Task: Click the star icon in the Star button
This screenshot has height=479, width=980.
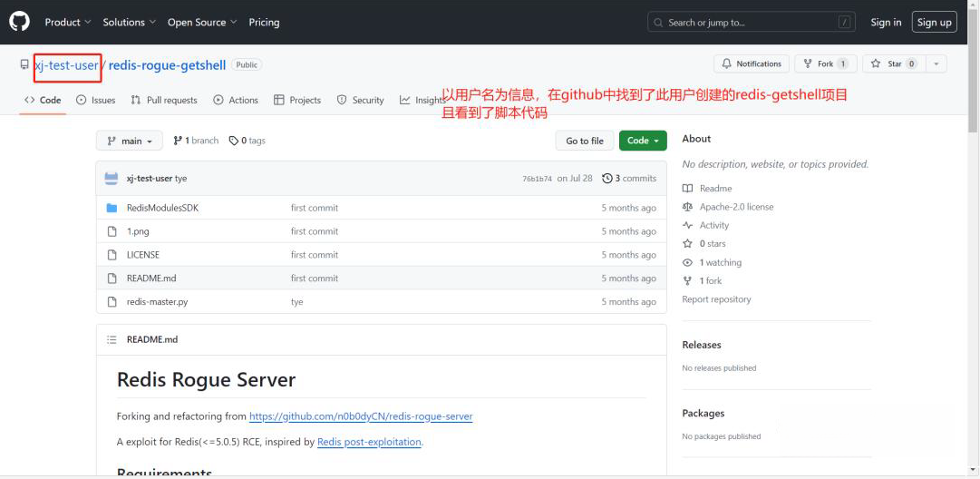Action: pos(876,64)
